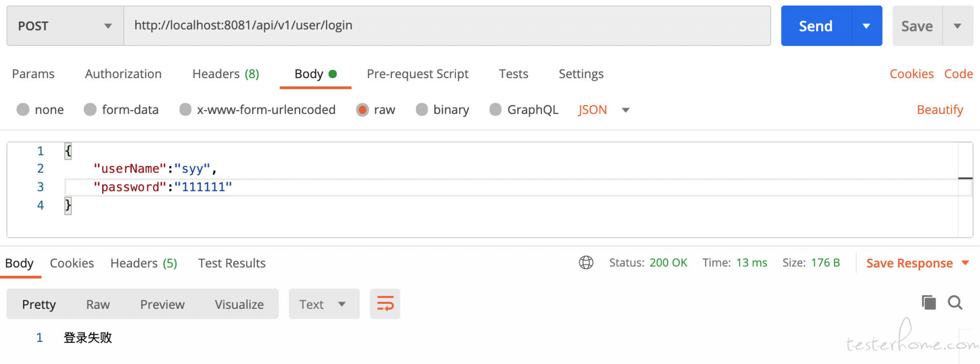Open the Authorization tab
Image resolution: width=980 pixels, height=364 pixels.
click(124, 74)
